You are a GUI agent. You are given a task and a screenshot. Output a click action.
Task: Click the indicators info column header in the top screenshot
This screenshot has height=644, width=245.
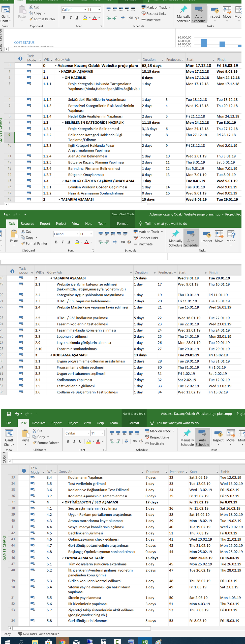20,59
